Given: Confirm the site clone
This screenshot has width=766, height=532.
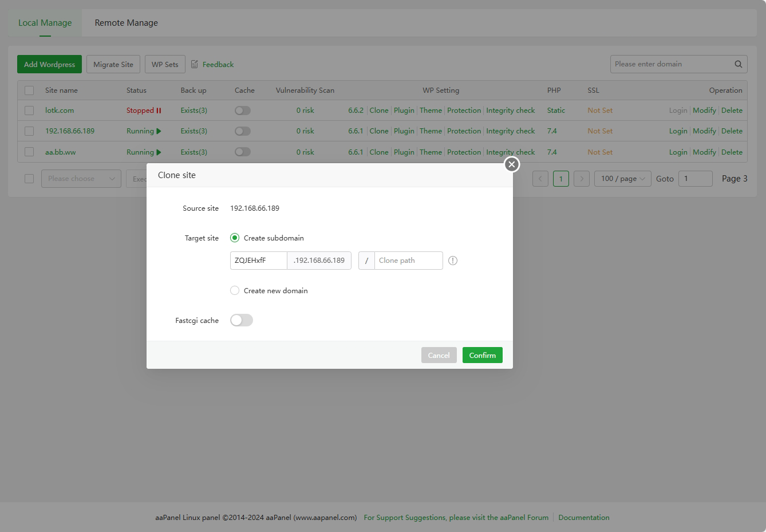Looking at the screenshot, I should pyautogui.click(x=482, y=355).
